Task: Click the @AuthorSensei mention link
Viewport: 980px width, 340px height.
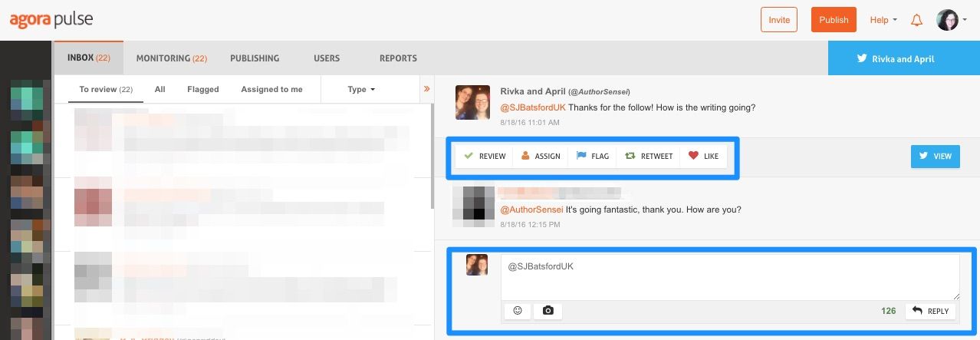Action: coord(532,210)
